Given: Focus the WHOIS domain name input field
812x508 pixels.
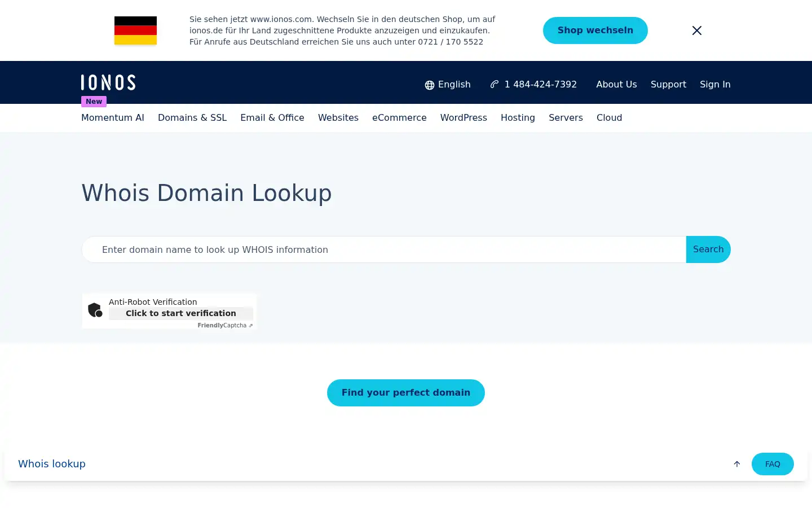Looking at the screenshot, I should coord(384,249).
